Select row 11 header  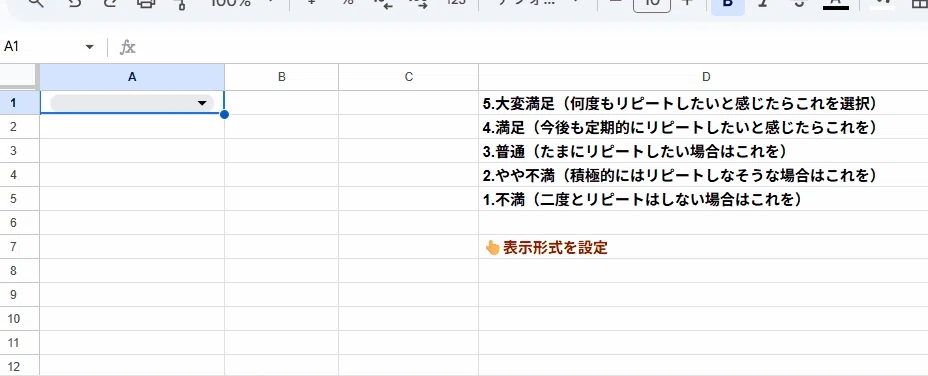(20, 343)
